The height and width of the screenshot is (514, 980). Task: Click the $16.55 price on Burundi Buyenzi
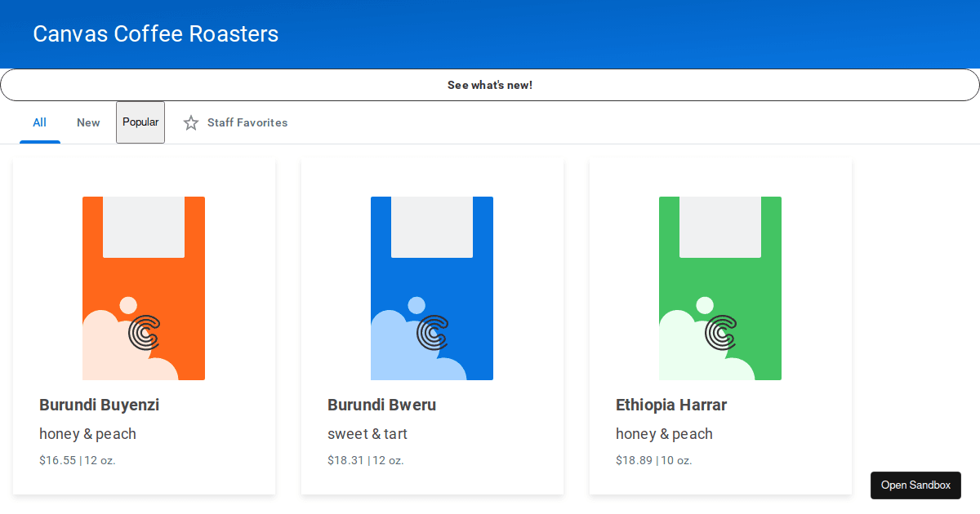57,460
